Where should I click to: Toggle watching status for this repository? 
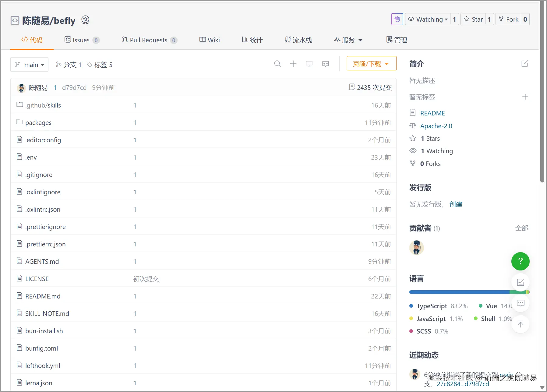tap(426, 19)
